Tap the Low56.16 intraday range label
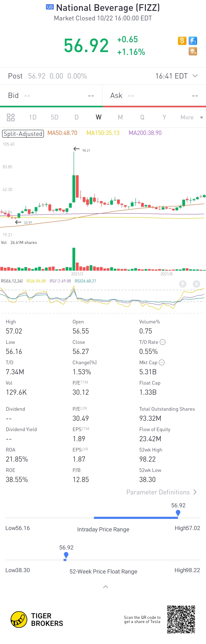This screenshot has height=644, width=206. 18,528
